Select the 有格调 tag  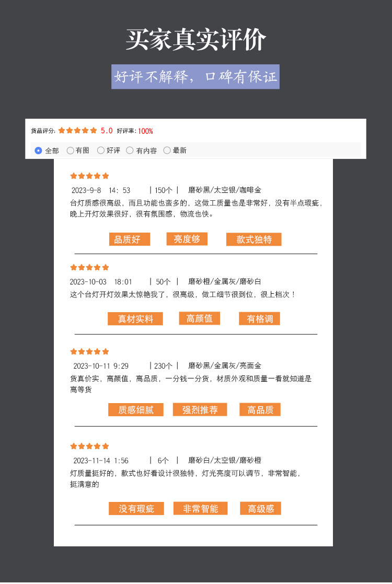(259, 319)
